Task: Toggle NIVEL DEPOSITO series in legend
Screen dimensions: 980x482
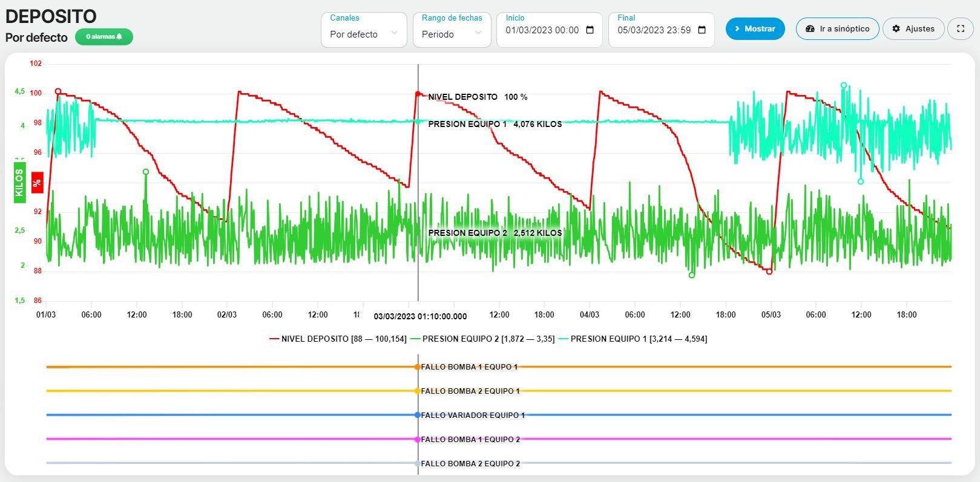Action: (338, 339)
